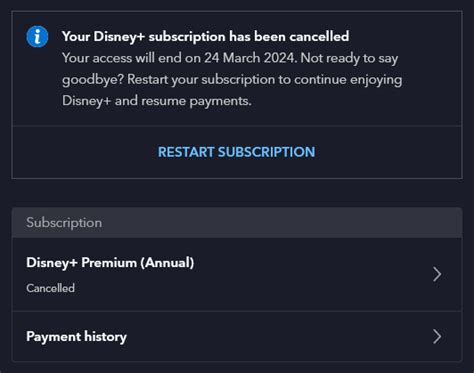
Task: Open the Payment history label
Action: 76,337
